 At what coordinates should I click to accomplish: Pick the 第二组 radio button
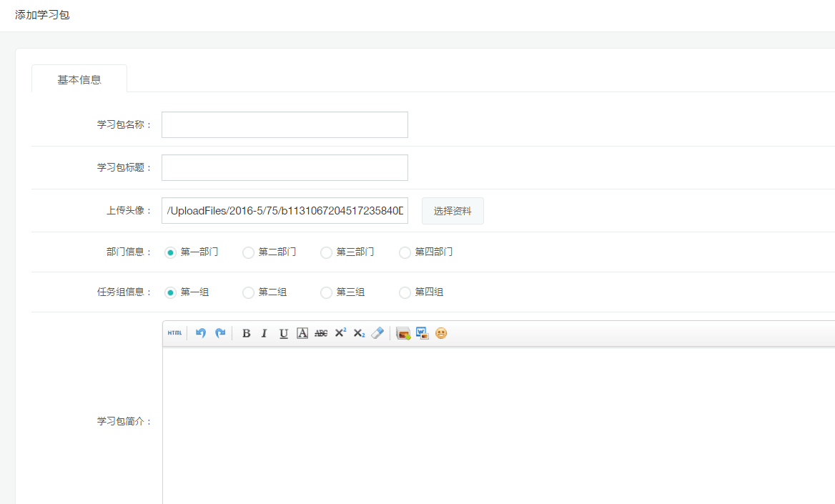click(249, 292)
